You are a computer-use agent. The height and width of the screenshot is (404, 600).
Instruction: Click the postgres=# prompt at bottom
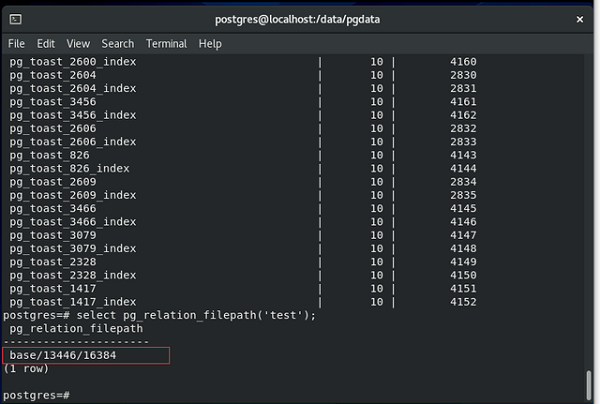(x=36, y=395)
